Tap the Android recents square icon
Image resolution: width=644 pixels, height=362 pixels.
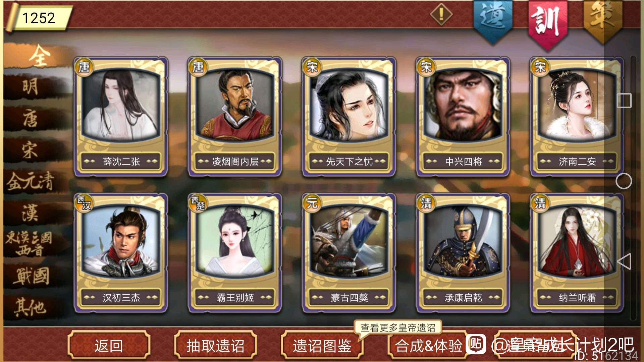pos(624,101)
